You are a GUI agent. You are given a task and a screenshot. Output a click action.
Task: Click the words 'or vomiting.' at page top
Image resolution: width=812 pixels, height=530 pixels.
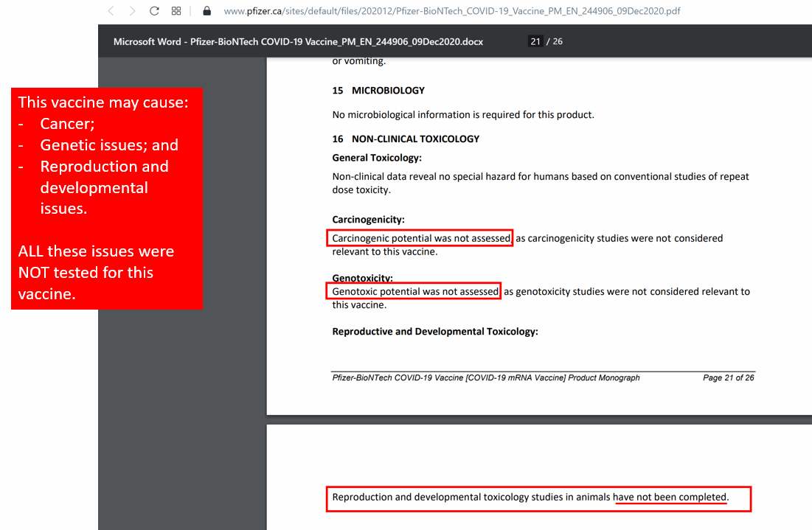(359, 61)
